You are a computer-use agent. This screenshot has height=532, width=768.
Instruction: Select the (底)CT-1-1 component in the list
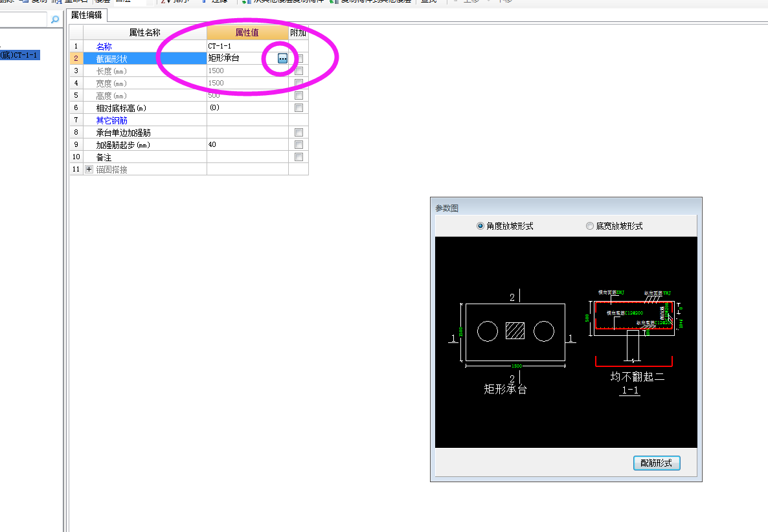(19, 55)
